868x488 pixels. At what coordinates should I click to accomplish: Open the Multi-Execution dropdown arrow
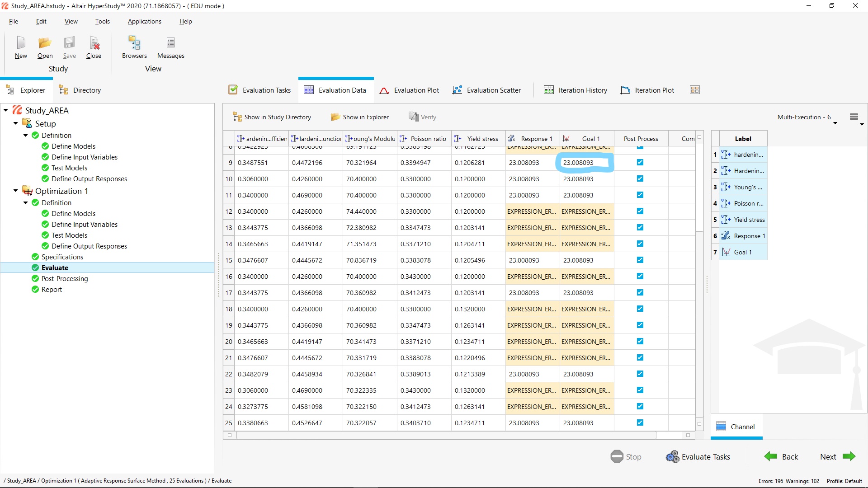pos(835,123)
